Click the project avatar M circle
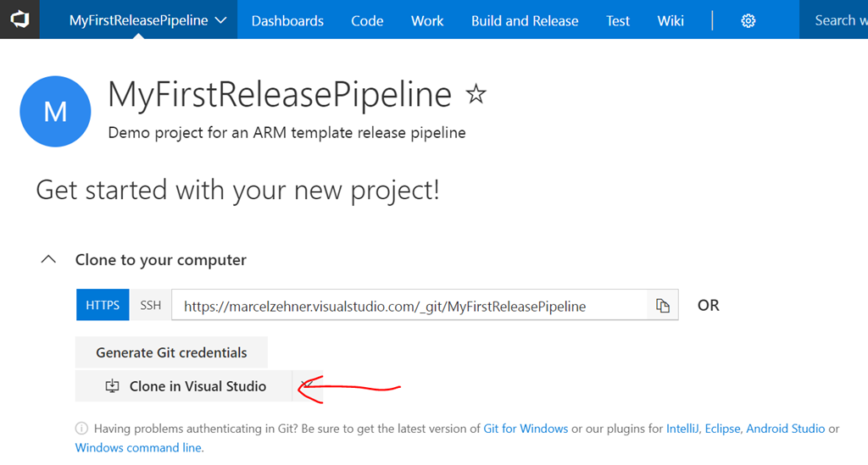The height and width of the screenshot is (465, 868). [x=55, y=111]
